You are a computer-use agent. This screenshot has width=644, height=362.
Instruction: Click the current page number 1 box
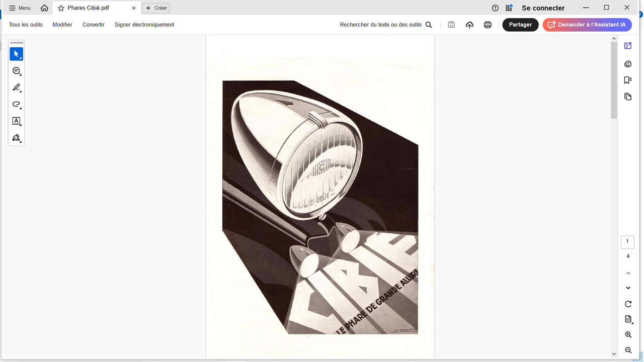pyautogui.click(x=627, y=242)
